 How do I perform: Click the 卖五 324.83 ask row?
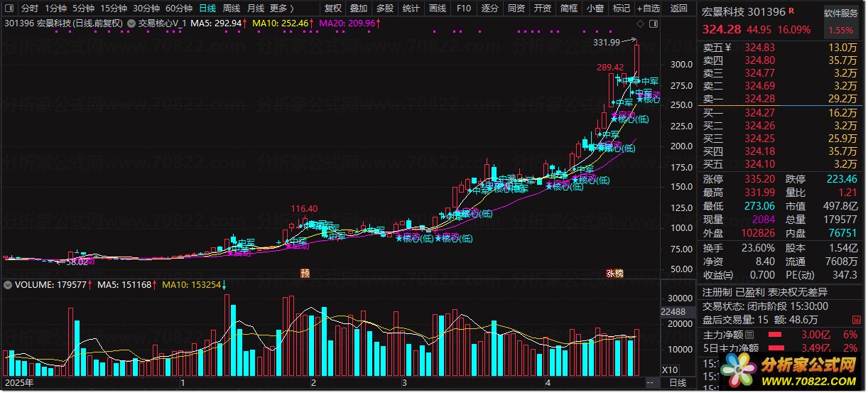pyautogui.click(x=781, y=48)
